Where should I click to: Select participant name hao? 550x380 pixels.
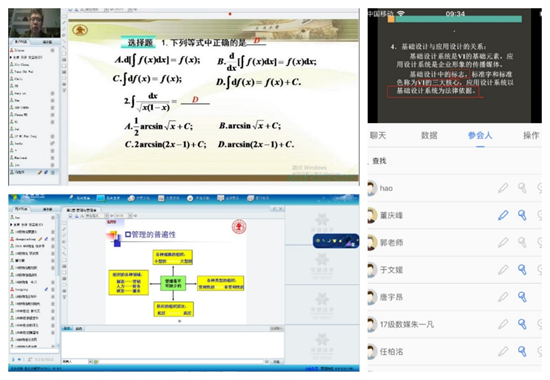click(x=386, y=188)
